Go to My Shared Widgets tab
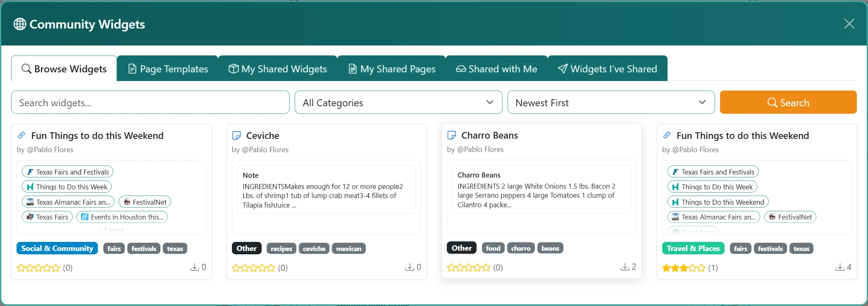Viewport: 868px width, 306px height. click(278, 69)
